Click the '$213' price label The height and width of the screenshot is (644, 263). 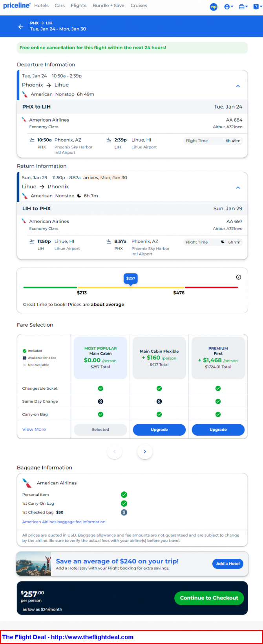[82, 293]
